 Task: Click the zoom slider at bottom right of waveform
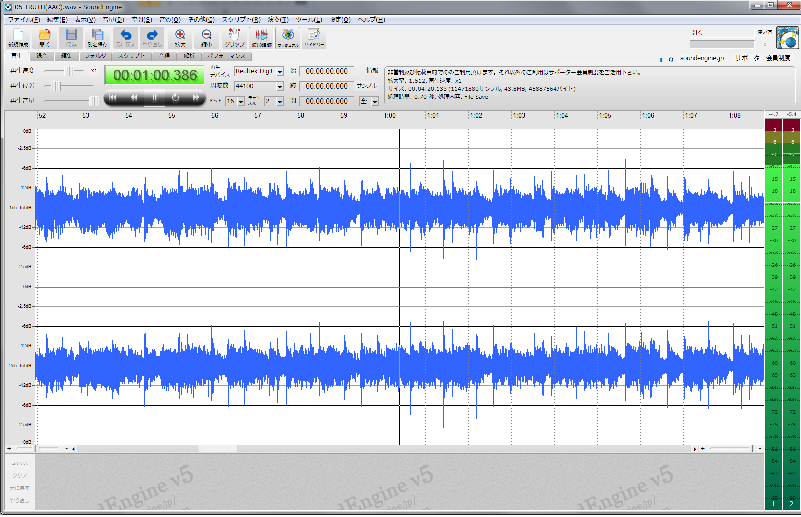[731, 449]
